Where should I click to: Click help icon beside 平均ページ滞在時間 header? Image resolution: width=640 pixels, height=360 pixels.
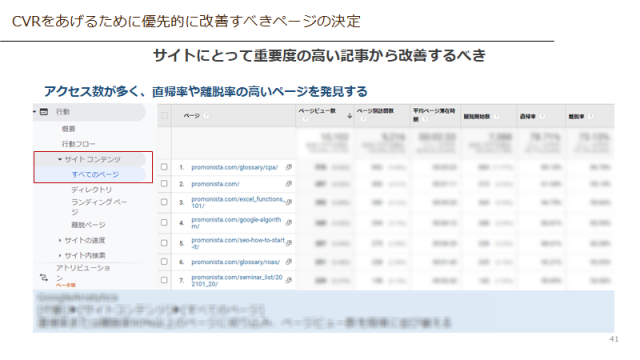(425, 119)
